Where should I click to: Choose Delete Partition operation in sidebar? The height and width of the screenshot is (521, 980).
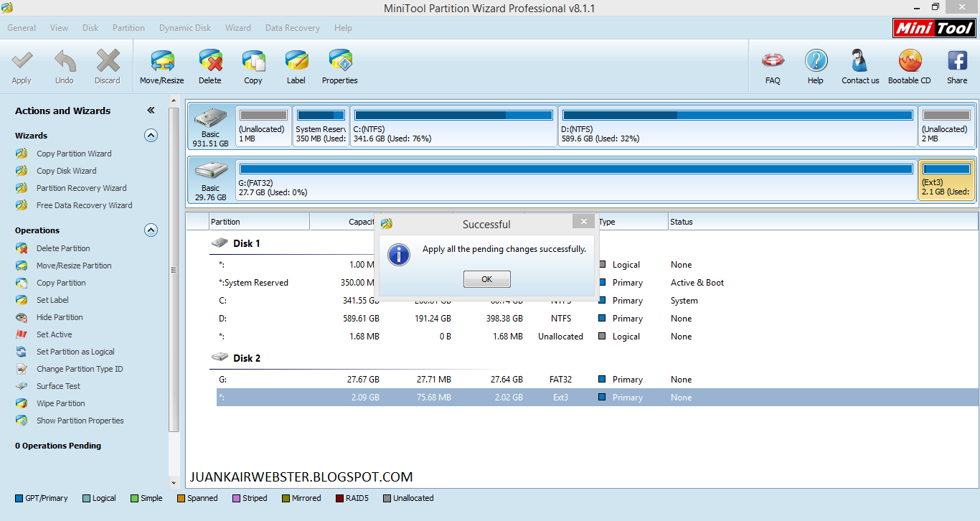click(63, 248)
